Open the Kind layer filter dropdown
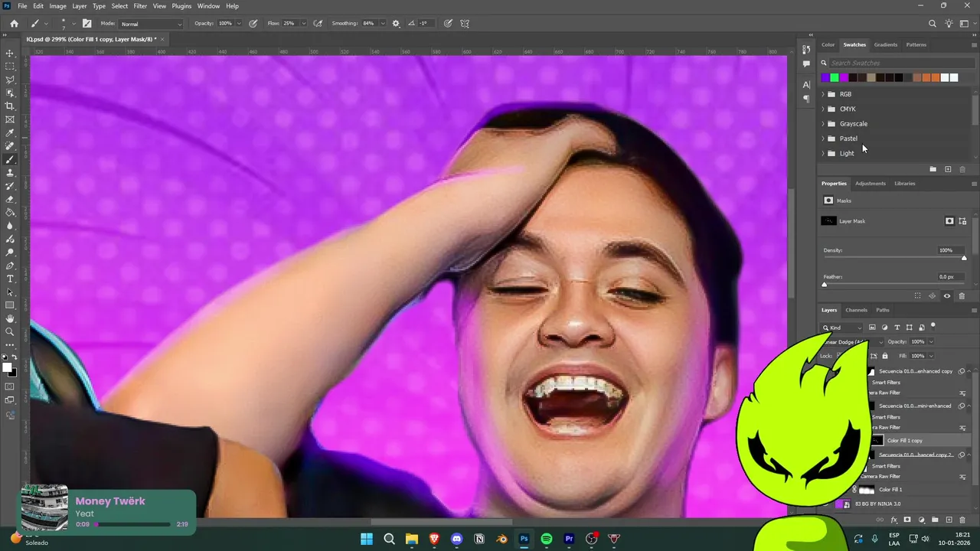This screenshot has width=980, height=551. click(842, 328)
